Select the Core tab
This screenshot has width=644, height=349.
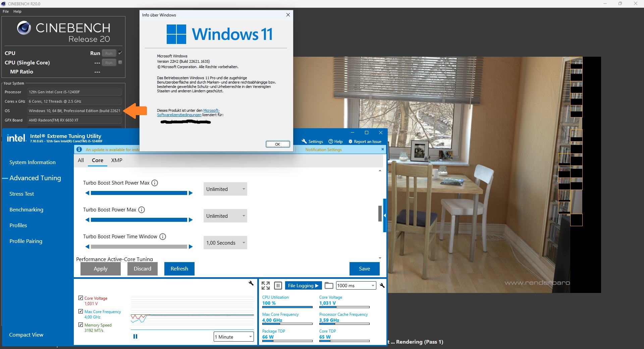tap(98, 160)
